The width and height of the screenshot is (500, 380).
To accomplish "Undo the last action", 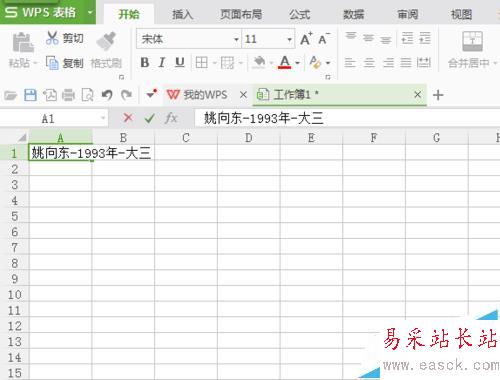I will (107, 95).
